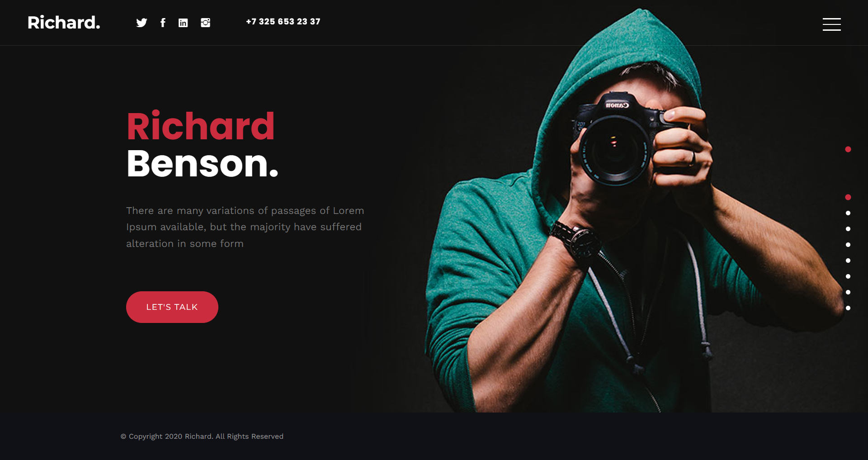
Task: Click the Richard Benson heading text
Action: click(202, 145)
